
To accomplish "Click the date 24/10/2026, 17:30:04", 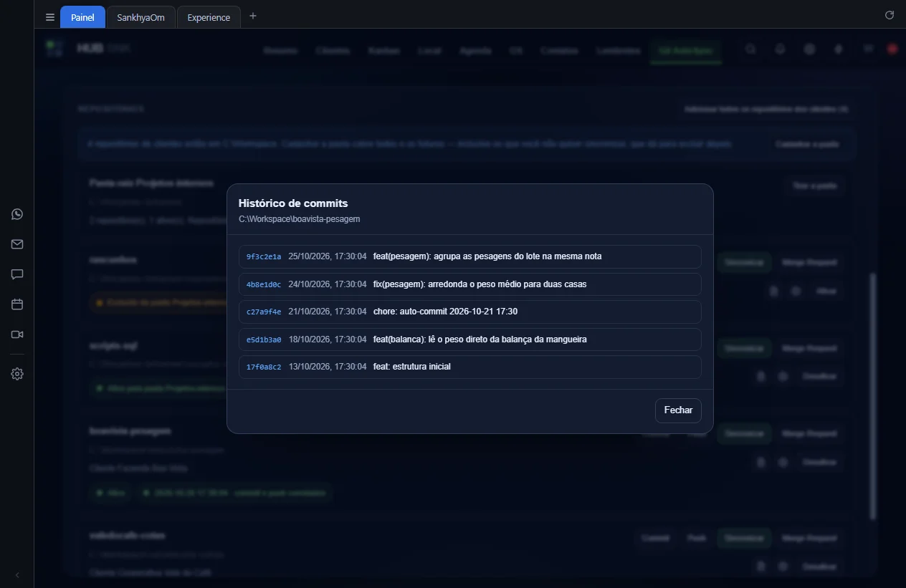I will (x=328, y=284).
